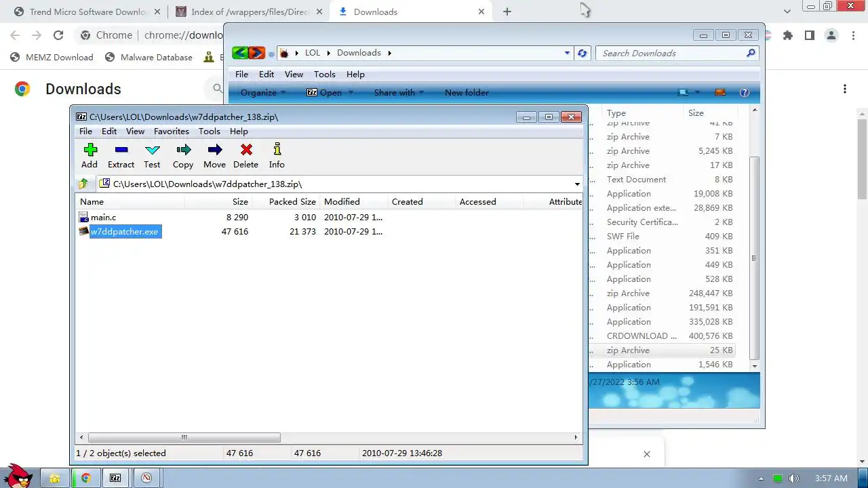Open the 7-Zip address path dropdown

[x=577, y=184]
